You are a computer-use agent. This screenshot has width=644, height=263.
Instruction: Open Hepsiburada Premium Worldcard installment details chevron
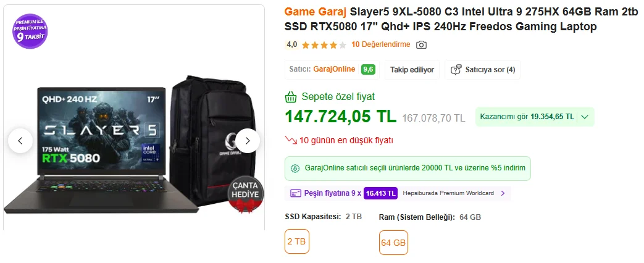click(x=503, y=193)
